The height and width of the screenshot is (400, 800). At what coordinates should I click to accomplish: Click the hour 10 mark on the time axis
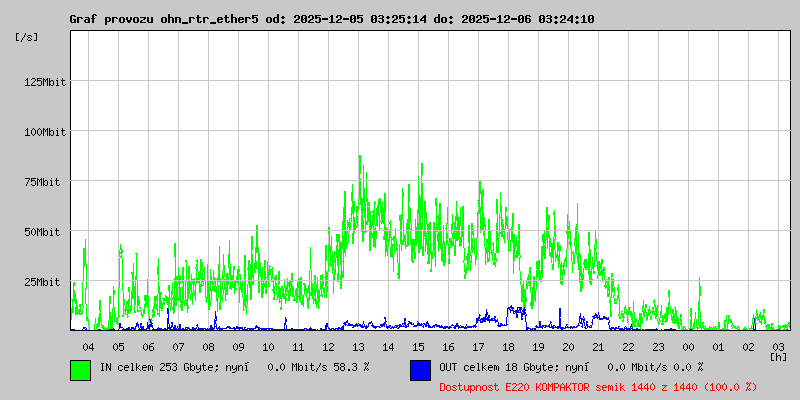pyautogui.click(x=268, y=346)
